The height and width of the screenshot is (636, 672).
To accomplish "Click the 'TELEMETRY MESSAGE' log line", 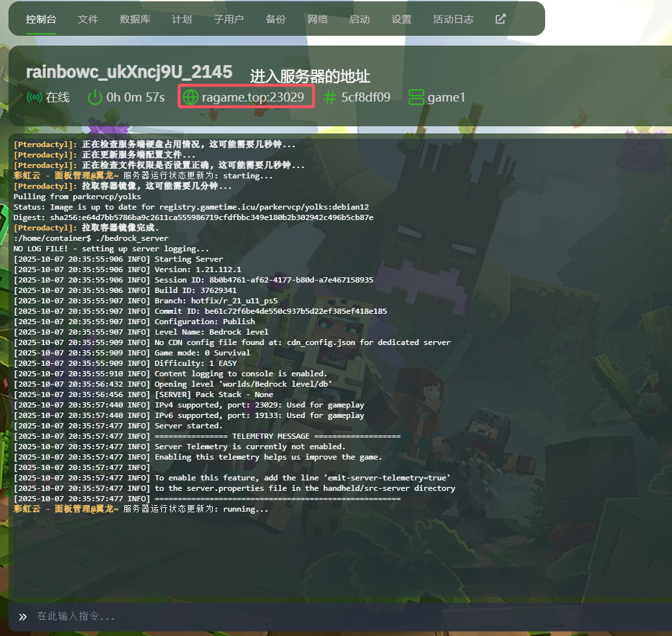I will 207,436.
